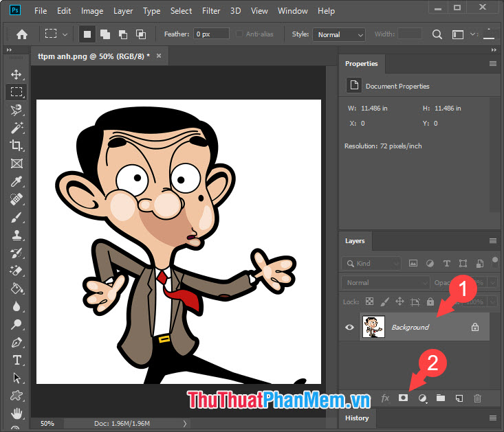Open the layer Kind filter dropdown
The image size is (504, 432).
(x=371, y=264)
